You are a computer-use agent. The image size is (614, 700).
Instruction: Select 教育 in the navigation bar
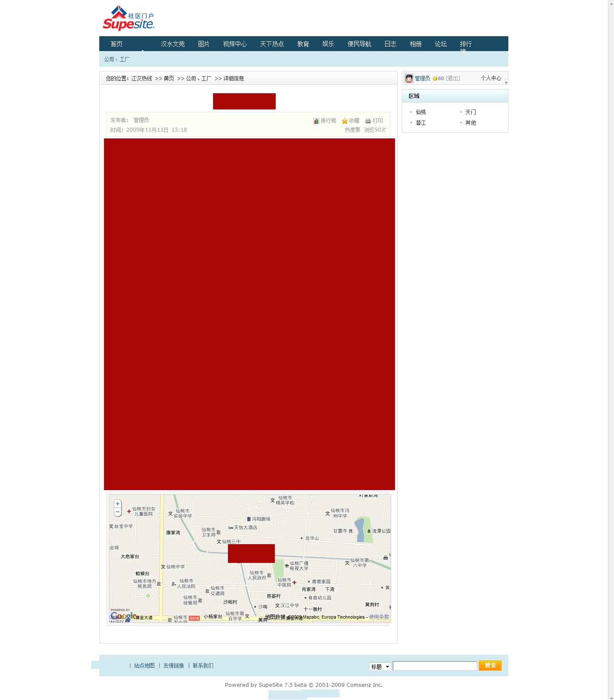pos(303,44)
